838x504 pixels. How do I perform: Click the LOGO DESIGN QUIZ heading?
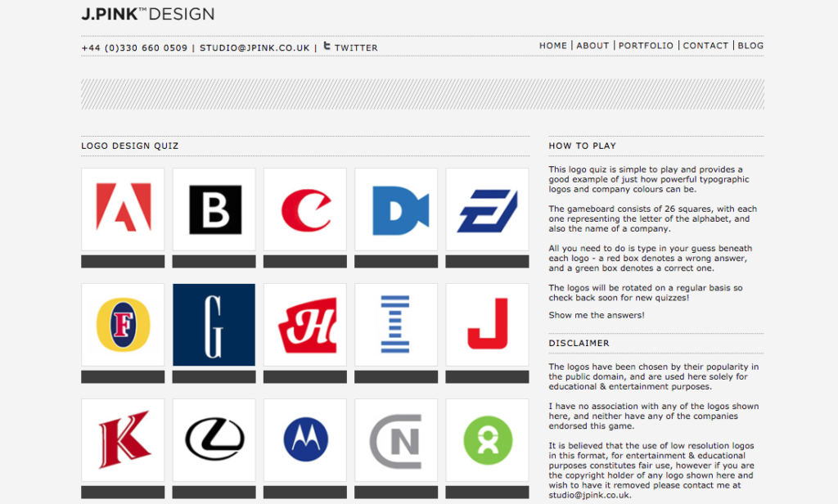[130, 146]
